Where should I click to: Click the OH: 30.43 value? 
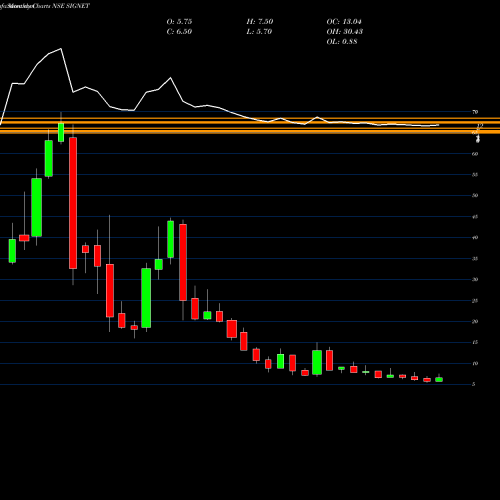pos(345,32)
